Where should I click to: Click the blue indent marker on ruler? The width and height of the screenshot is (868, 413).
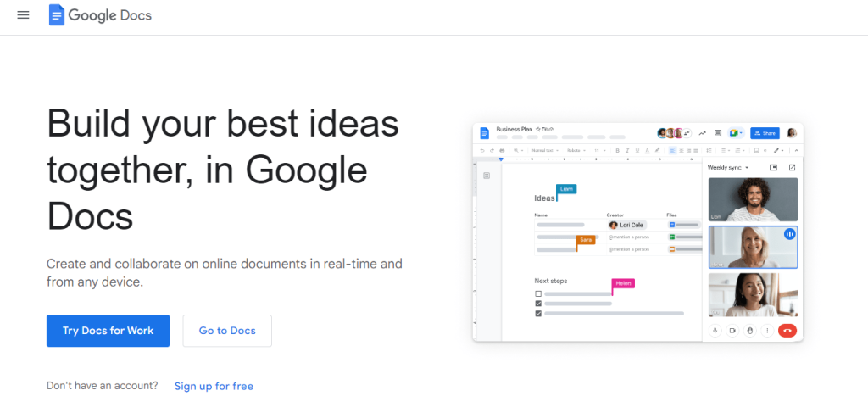501,159
